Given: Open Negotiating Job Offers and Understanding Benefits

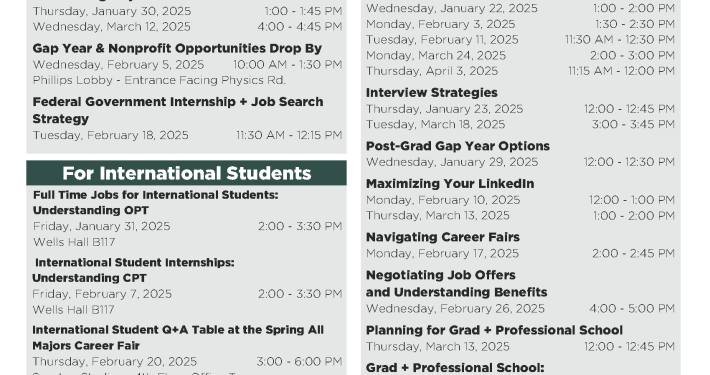Looking at the screenshot, I should (456, 284).
